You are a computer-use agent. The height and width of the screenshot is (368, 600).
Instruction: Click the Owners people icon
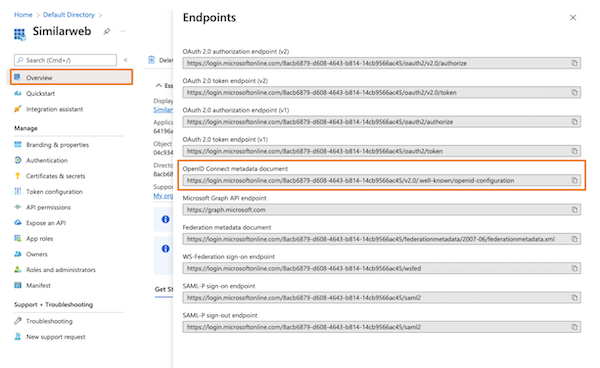tap(18, 254)
